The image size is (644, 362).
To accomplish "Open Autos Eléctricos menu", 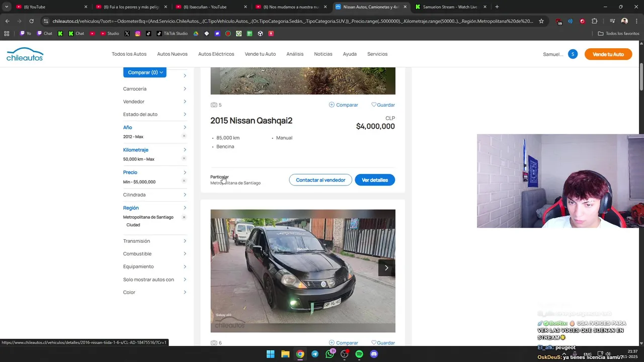I will [x=216, y=54].
